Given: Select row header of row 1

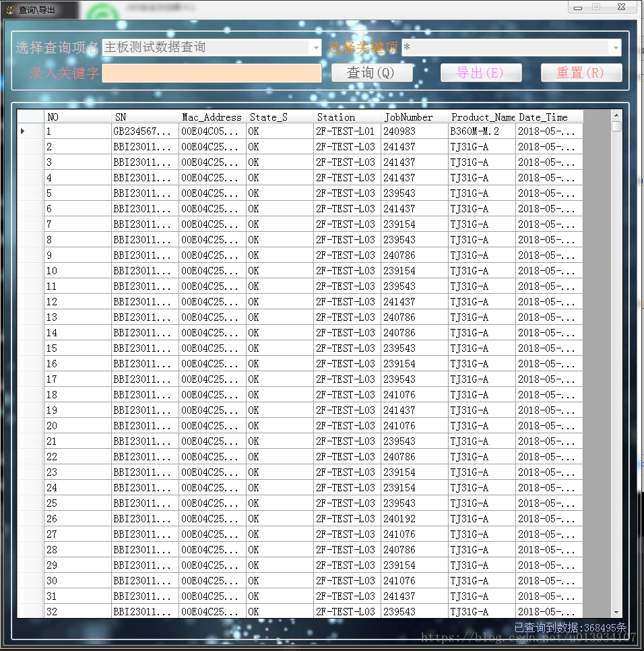Looking at the screenshot, I should pos(31,131).
